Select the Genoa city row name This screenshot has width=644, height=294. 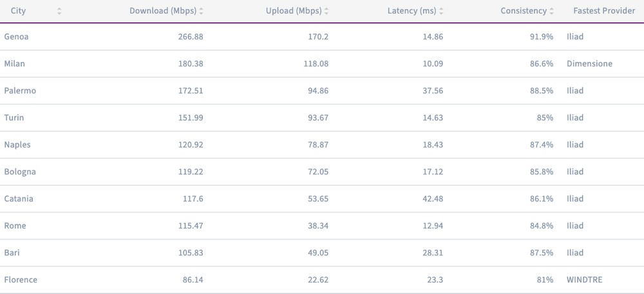16,37
